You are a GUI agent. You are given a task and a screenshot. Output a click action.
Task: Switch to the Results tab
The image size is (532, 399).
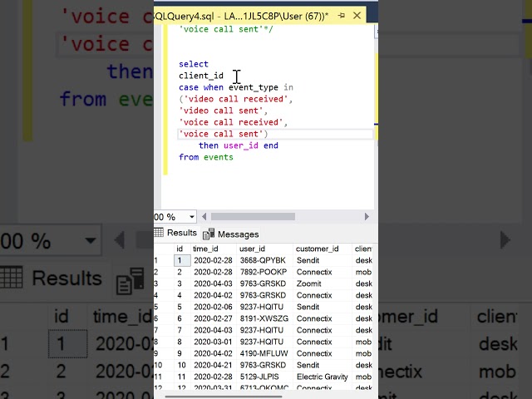[x=175, y=233]
